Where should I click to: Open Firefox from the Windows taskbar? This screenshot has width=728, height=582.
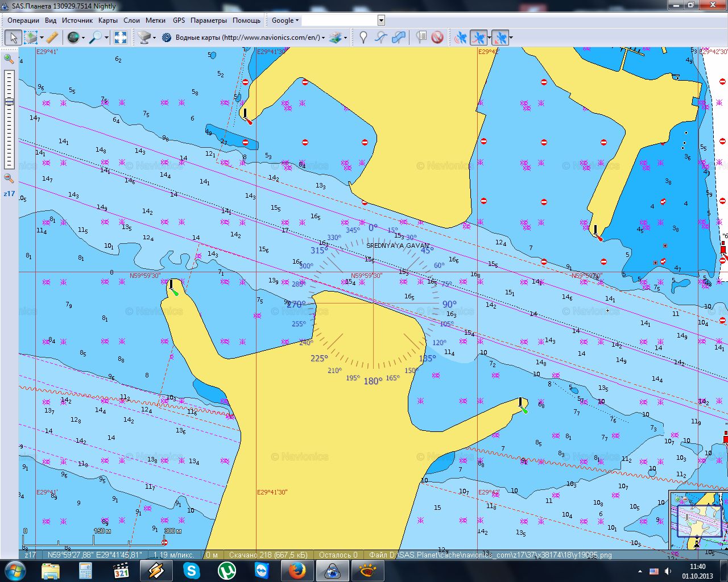point(297,570)
